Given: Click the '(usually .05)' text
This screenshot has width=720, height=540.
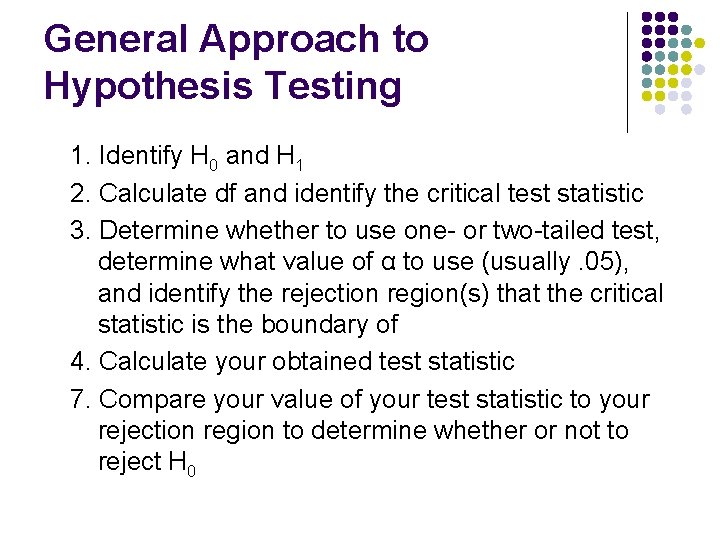Looking at the screenshot, I should point(555,262).
